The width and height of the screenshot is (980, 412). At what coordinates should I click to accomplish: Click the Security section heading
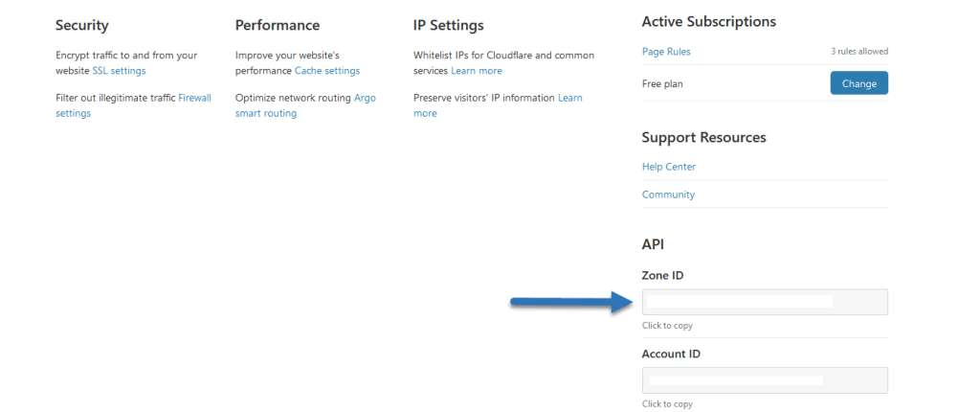tap(82, 25)
